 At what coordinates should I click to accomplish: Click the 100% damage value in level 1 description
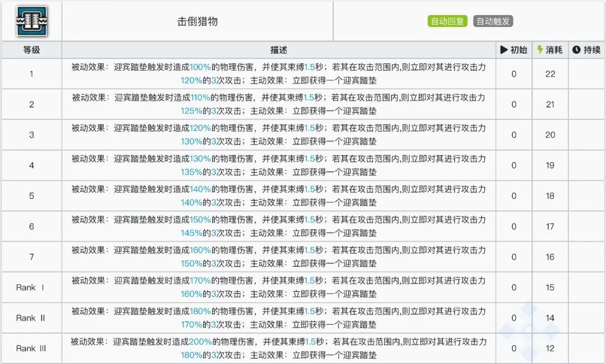[x=200, y=67]
